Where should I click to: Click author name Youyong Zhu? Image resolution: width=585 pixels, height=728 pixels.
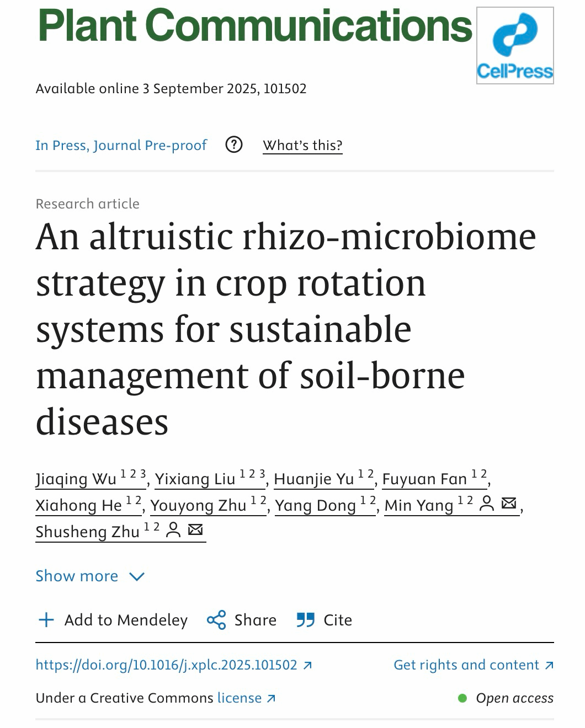pos(198,506)
